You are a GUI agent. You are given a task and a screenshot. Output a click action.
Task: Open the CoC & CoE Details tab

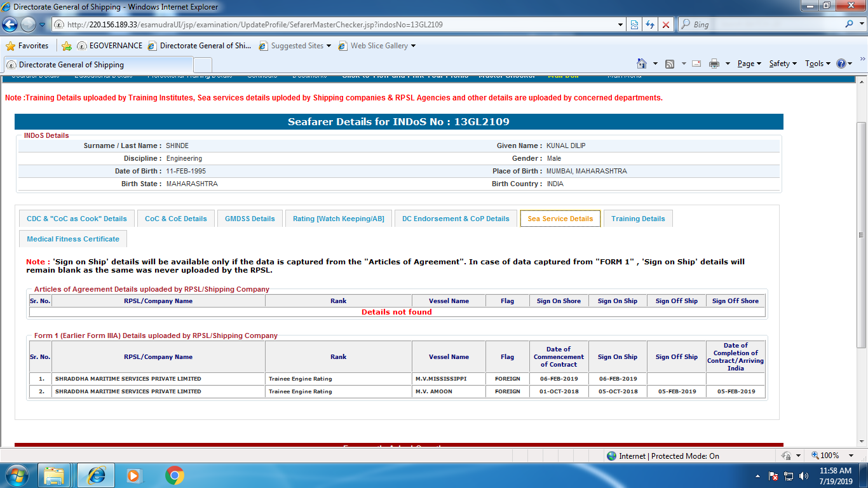(x=175, y=219)
